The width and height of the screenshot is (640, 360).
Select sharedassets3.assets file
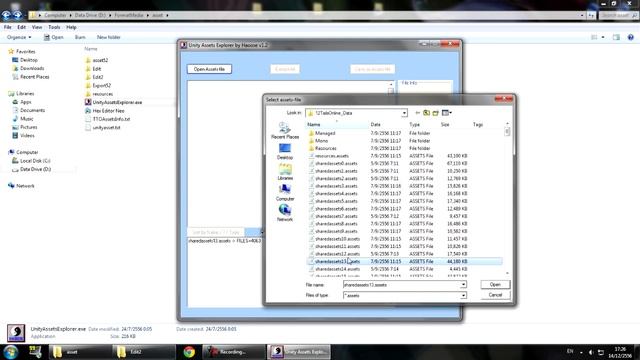point(336,186)
